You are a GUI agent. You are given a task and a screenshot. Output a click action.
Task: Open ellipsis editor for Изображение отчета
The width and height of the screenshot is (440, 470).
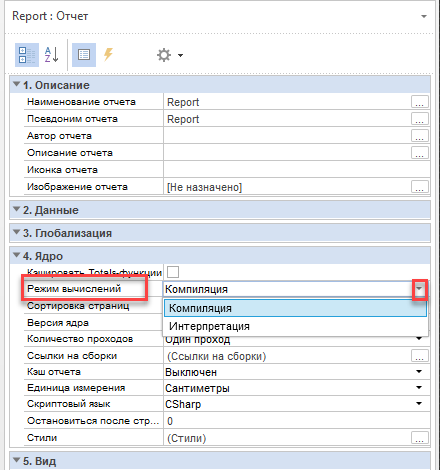click(x=419, y=187)
